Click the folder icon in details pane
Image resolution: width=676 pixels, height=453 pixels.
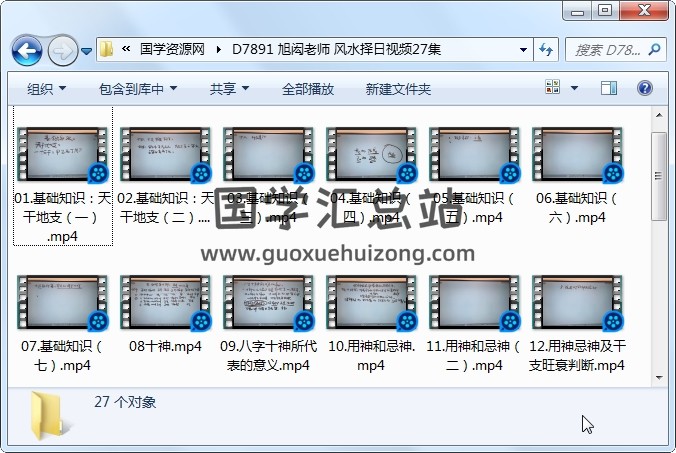tap(49, 416)
